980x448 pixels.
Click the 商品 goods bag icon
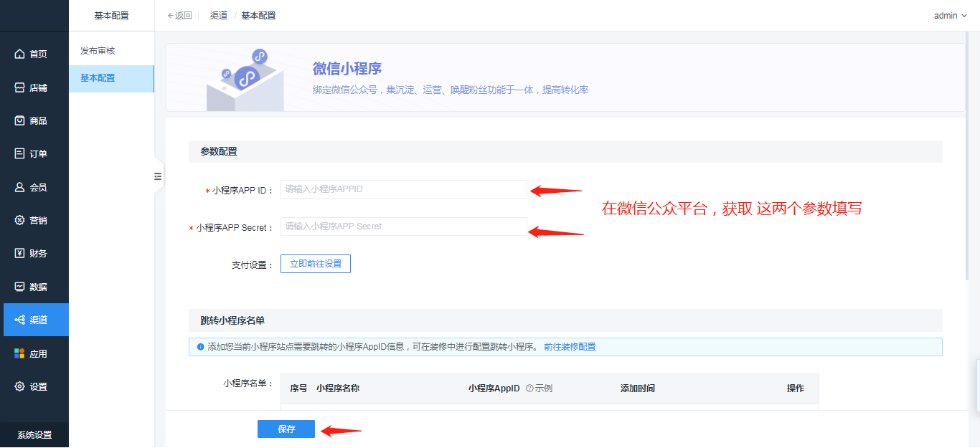20,120
